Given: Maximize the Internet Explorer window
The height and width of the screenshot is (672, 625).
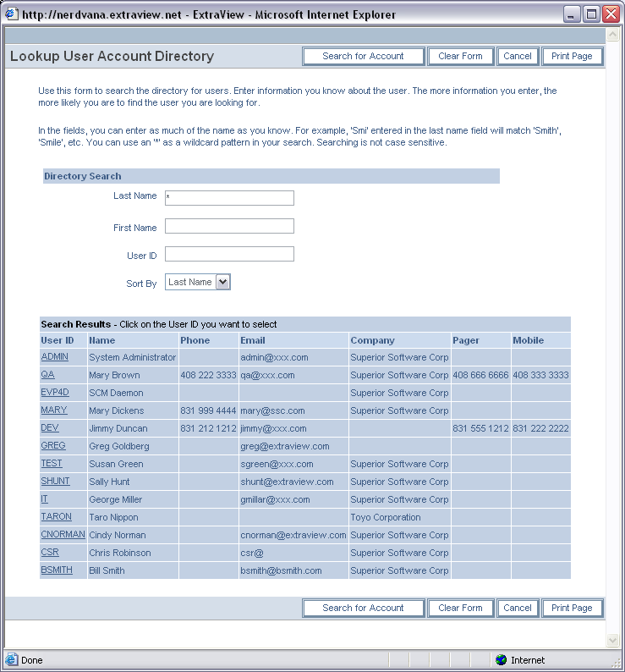Looking at the screenshot, I should click(x=592, y=14).
